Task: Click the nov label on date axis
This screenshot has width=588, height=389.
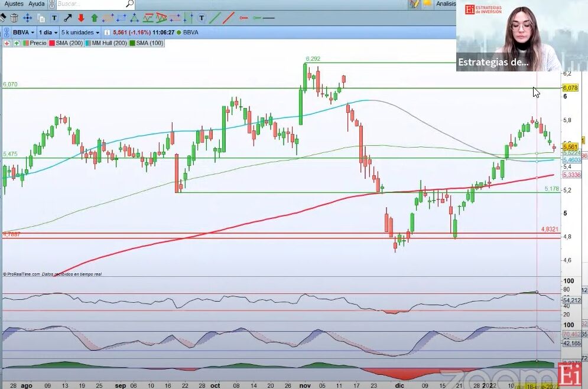Action: pyautogui.click(x=305, y=385)
